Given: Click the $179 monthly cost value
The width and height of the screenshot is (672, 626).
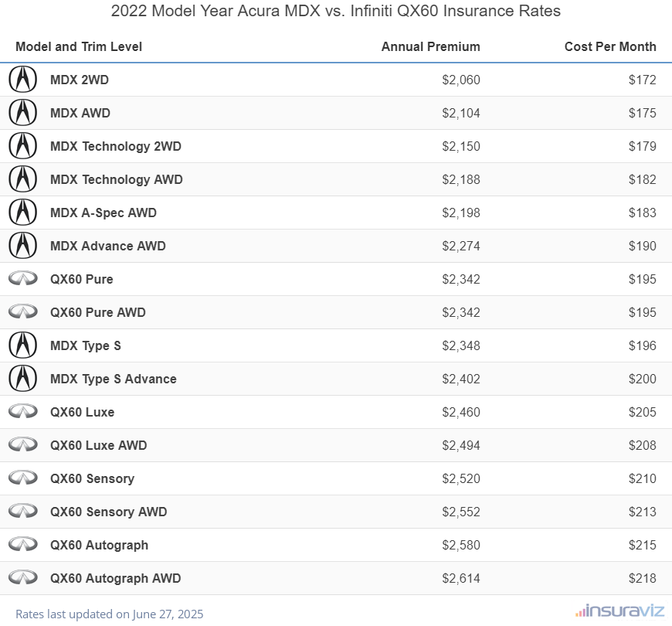Looking at the screenshot, I should point(643,146).
